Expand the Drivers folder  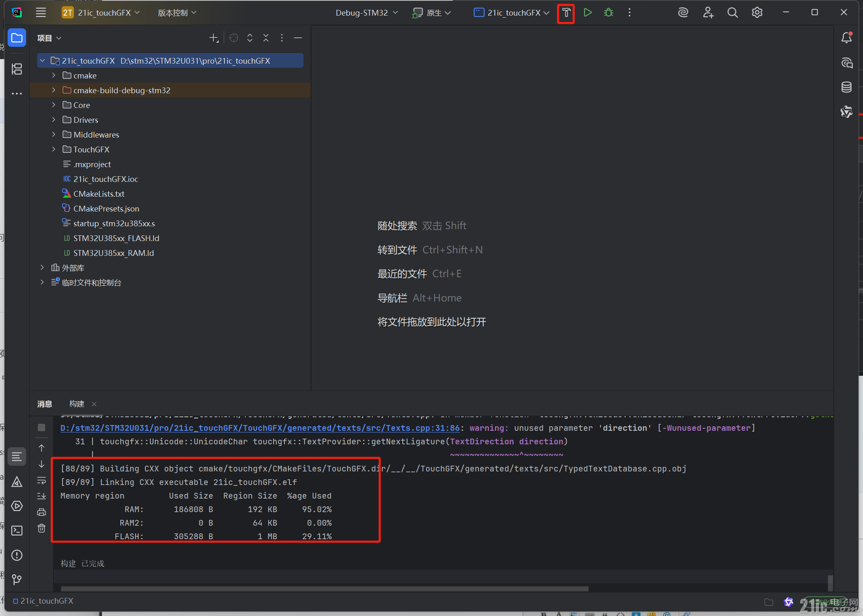click(x=53, y=120)
